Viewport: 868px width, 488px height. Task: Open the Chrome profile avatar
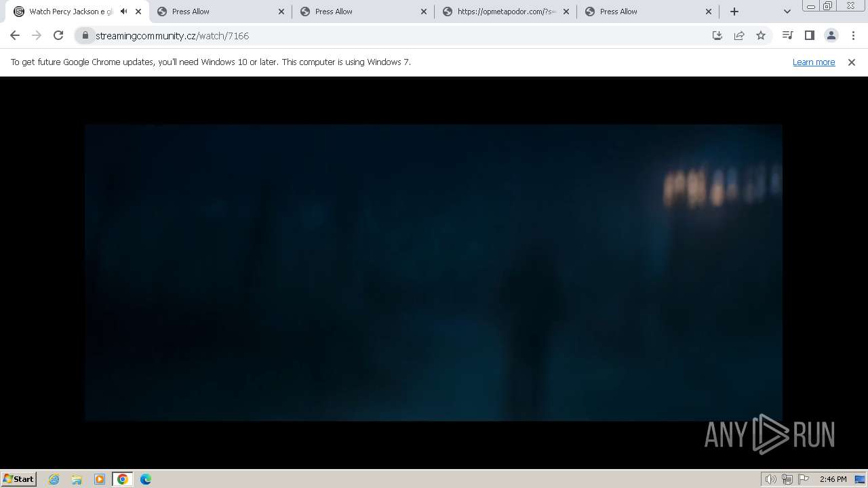point(831,35)
